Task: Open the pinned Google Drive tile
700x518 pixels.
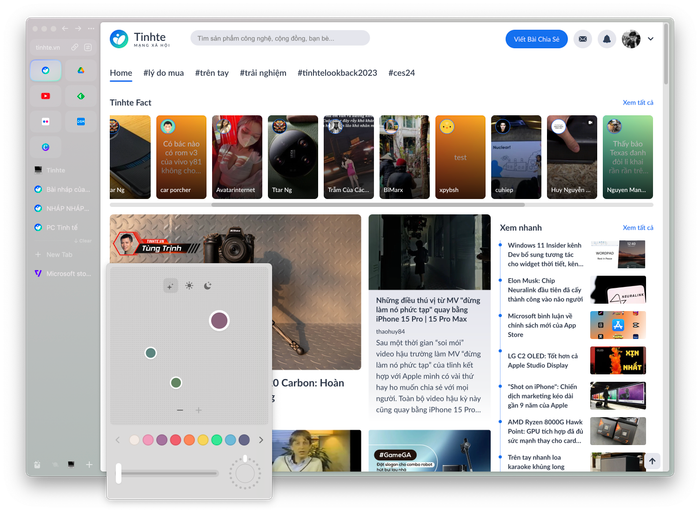Action: tap(81, 71)
